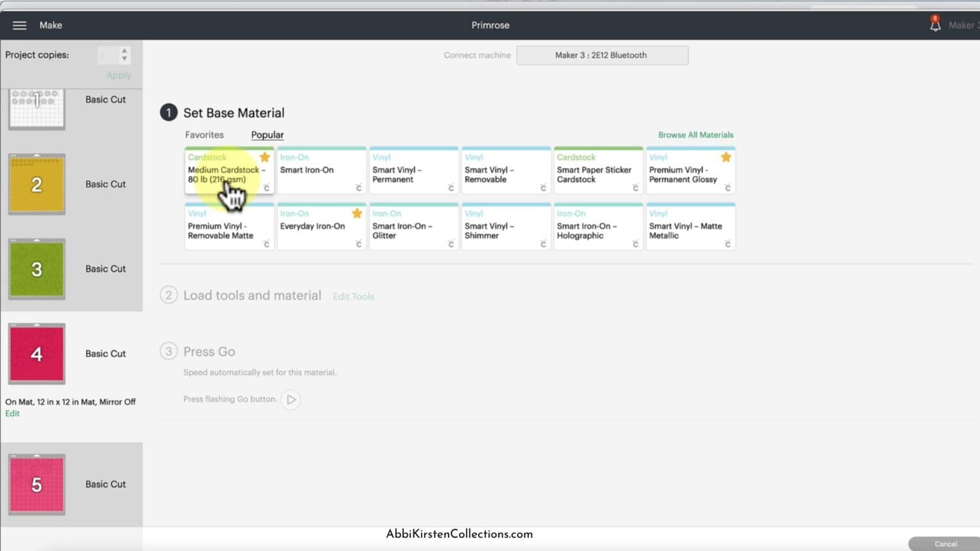980x551 pixels.
Task: Open the hamburger menu next to Make
Action: point(20,26)
